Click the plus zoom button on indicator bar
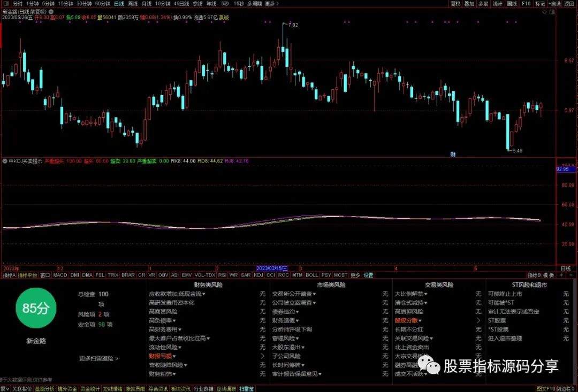This screenshot has height=392, width=578. (561, 275)
